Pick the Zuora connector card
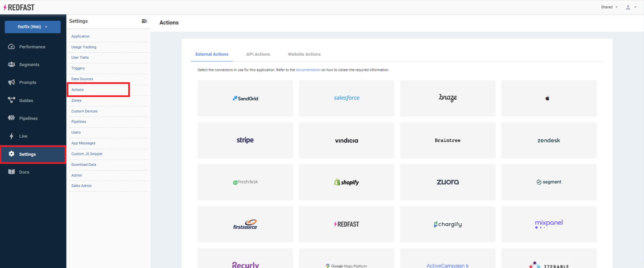Screen dimensions: 644x268 point(448,182)
